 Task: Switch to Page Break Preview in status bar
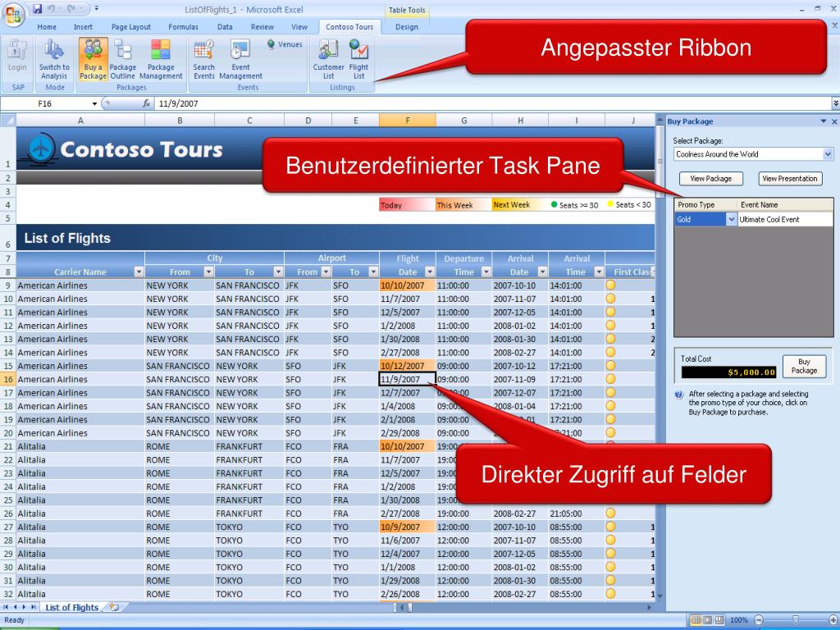719,620
